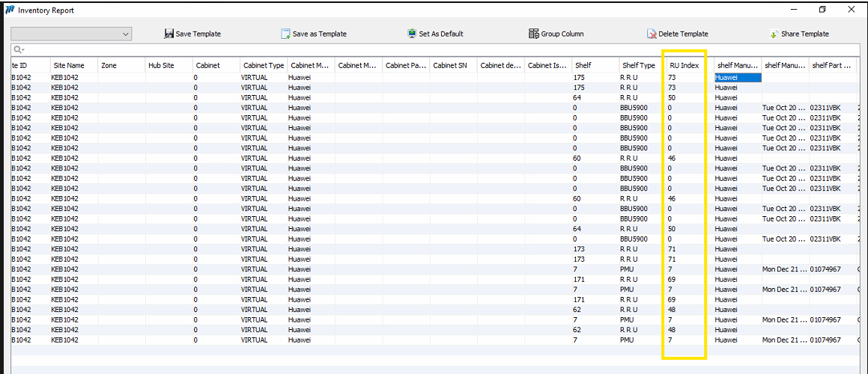Sort by the RU Index column header
The width and height of the screenshot is (868, 374).
coord(684,66)
